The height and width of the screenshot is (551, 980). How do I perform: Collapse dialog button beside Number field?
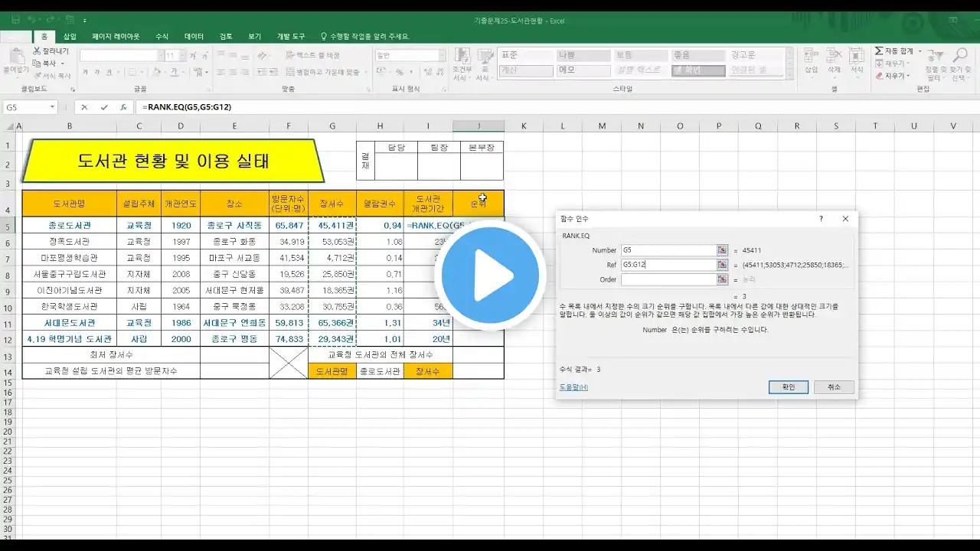click(x=722, y=250)
